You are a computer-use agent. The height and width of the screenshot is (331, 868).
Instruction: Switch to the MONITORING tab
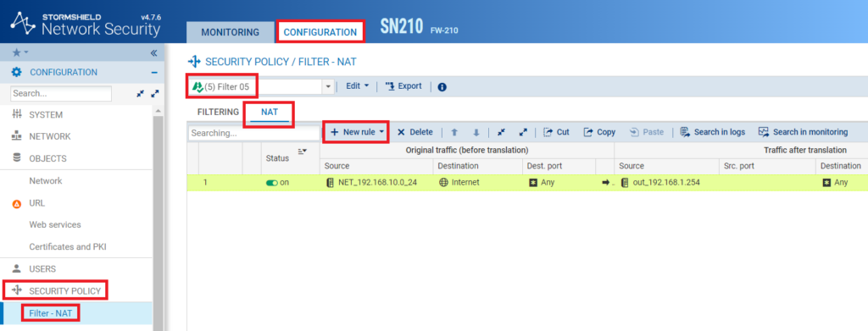point(231,32)
